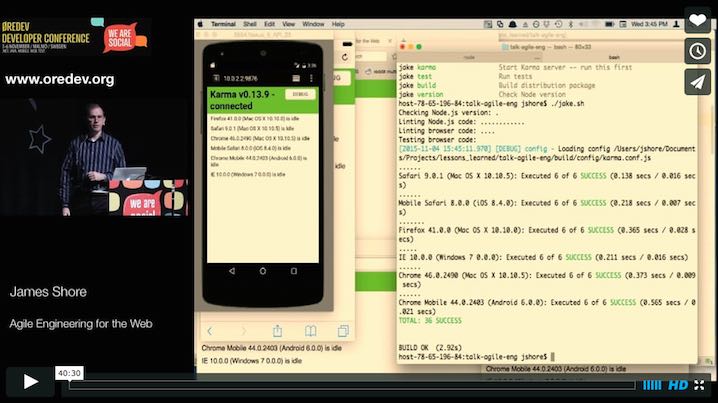Tap the Android back navigation triangle

232,271
